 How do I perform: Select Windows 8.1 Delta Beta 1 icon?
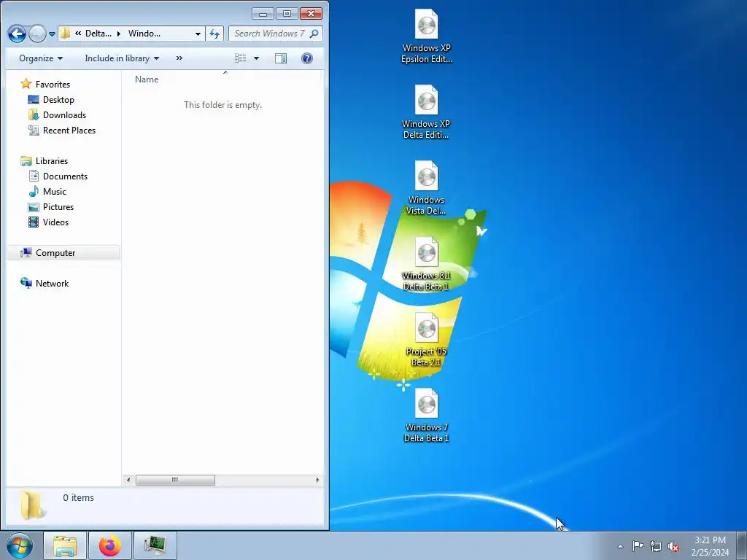[x=426, y=264]
